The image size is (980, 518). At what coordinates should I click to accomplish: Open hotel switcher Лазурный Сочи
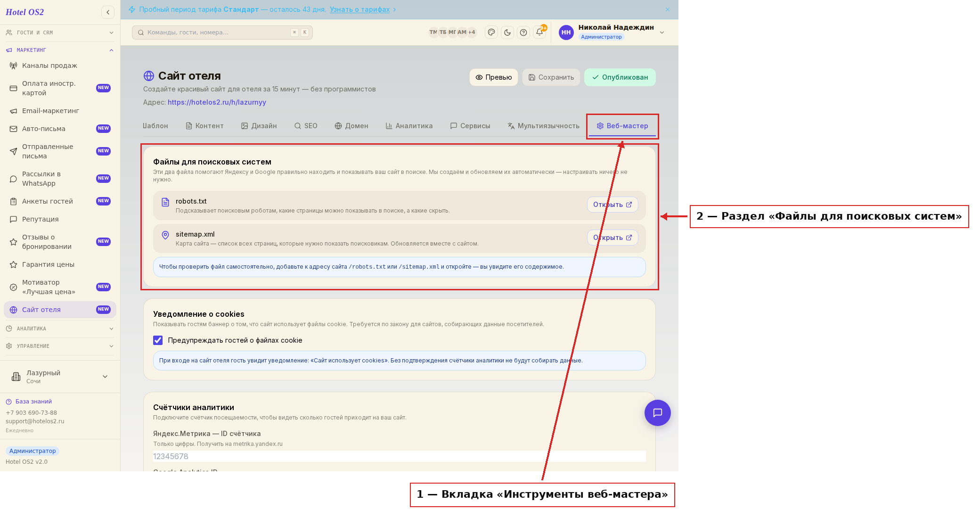[x=60, y=377]
